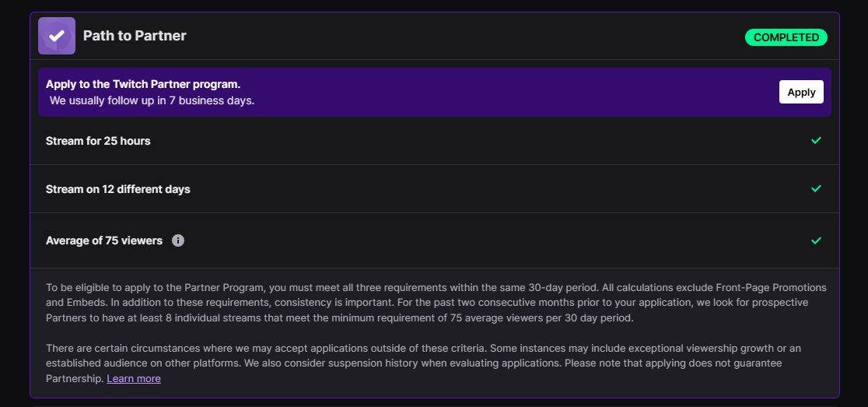Select the Average of 75 viewers label

(104, 241)
